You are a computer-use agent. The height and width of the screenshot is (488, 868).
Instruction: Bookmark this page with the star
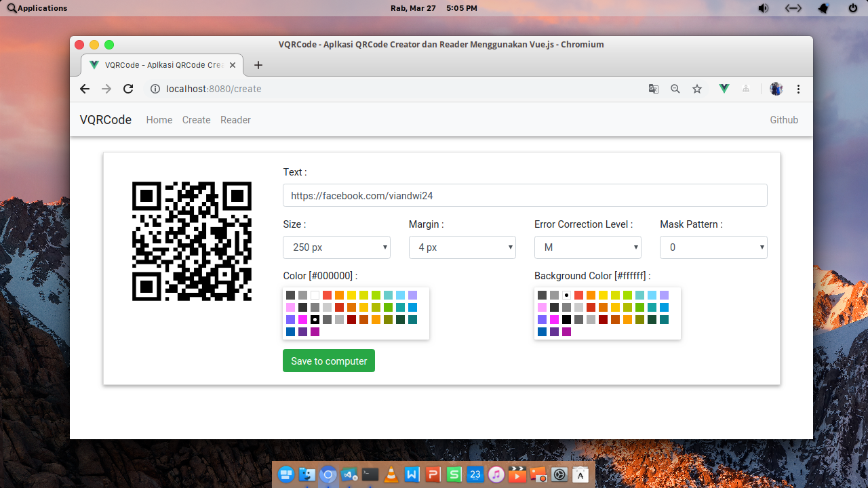pyautogui.click(x=697, y=89)
